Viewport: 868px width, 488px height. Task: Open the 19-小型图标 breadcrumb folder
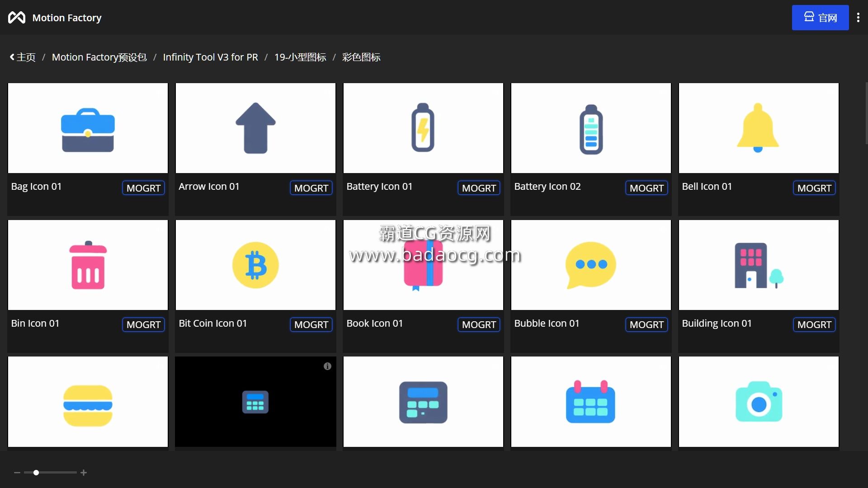coord(300,57)
